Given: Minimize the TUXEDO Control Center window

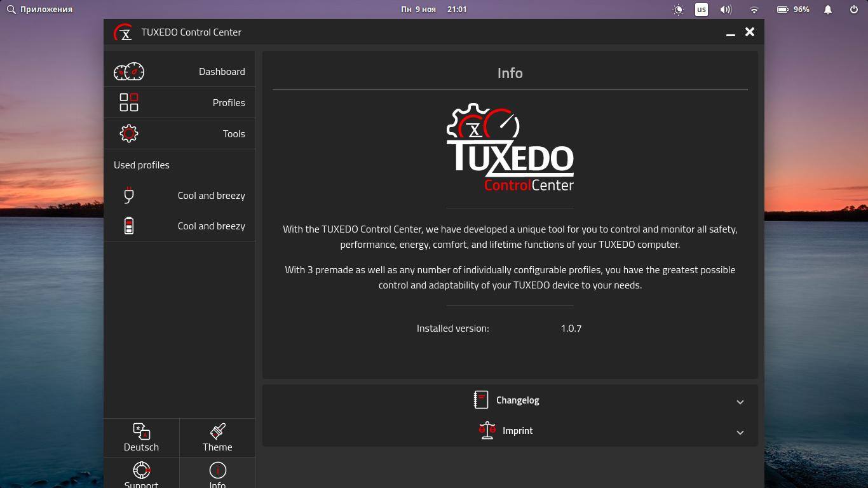Looking at the screenshot, I should [731, 32].
